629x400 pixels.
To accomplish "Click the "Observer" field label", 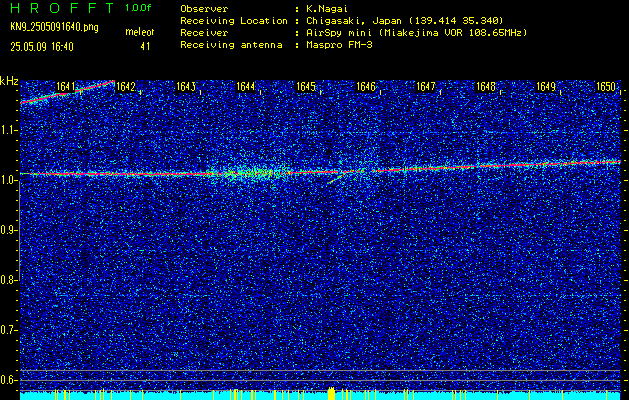I will tap(204, 9).
